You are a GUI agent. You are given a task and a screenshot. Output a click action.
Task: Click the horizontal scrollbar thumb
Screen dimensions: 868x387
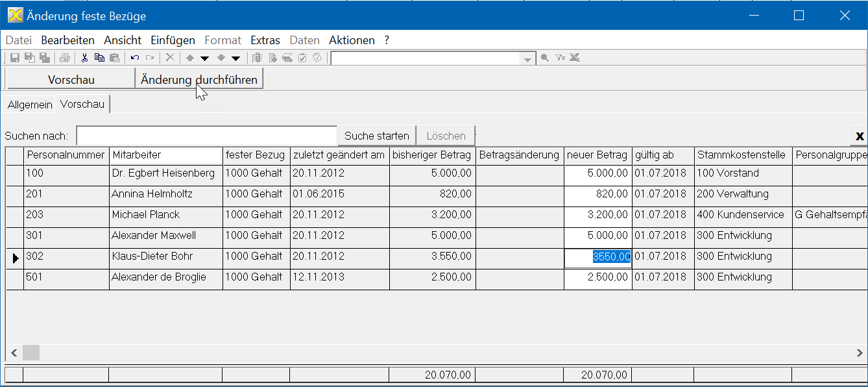coord(31,353)
